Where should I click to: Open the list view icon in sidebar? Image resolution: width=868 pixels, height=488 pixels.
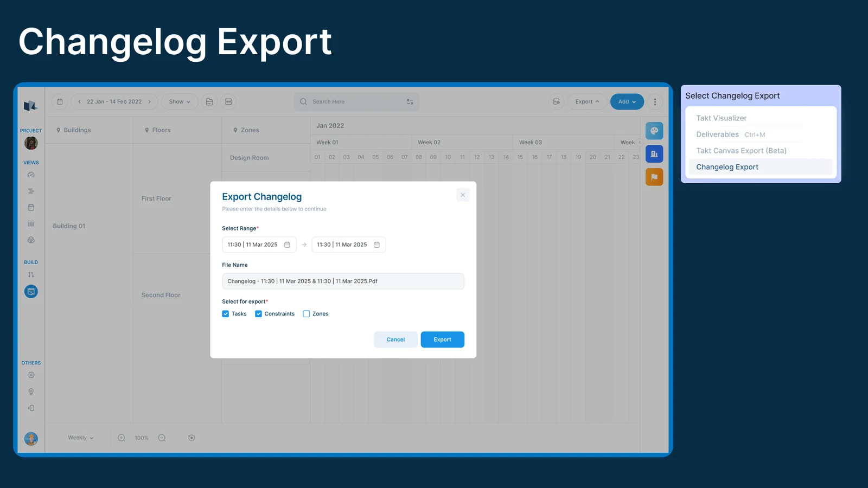(x=31, y=191)
